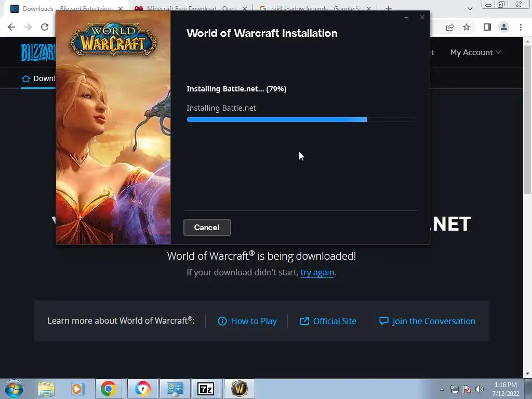Open Windows Media Player from taskbar
The height and width of the screenshot is (399, 532).
77,389
